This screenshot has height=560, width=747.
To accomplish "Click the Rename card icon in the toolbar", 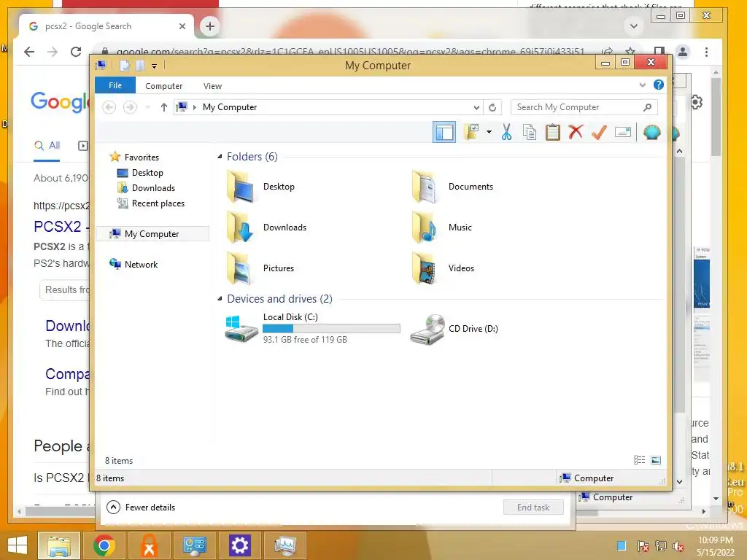I will 623,132.
